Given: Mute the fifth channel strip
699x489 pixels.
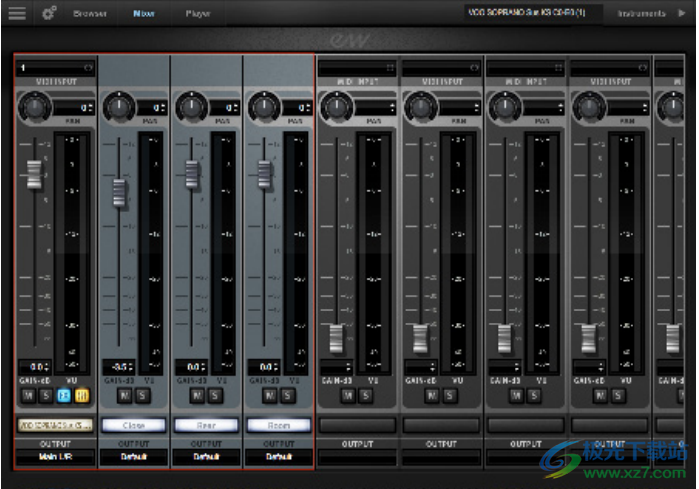Looking at the screenshot, I should pyautogui.click(x=348, y=395).
